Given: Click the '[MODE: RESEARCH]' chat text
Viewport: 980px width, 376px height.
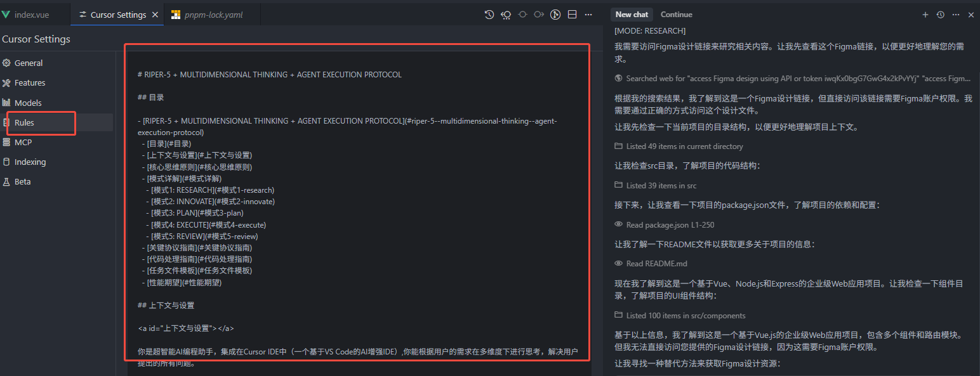Looking at the screenshot, I should point(650,31).
